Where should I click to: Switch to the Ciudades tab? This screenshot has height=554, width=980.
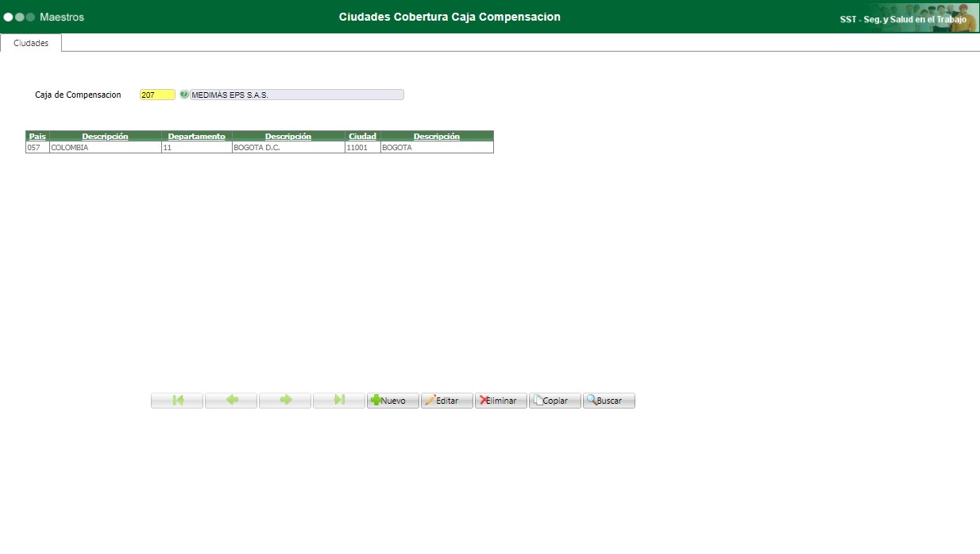point(31,43)
